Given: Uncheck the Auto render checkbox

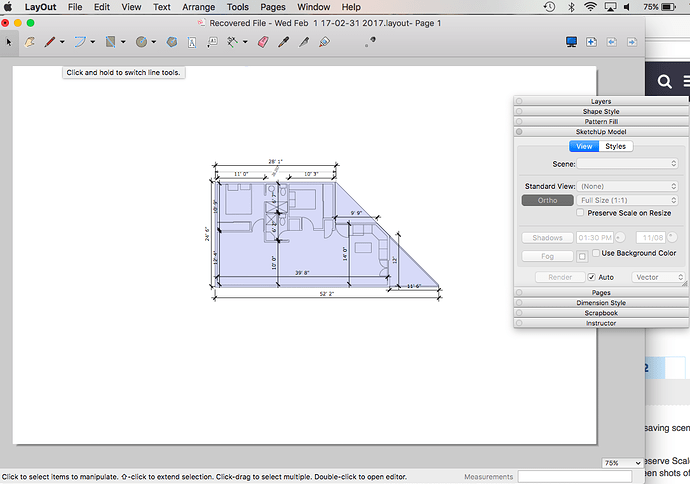Looking at the screenshot, I should pyautogui.click(x=592, y=277).
